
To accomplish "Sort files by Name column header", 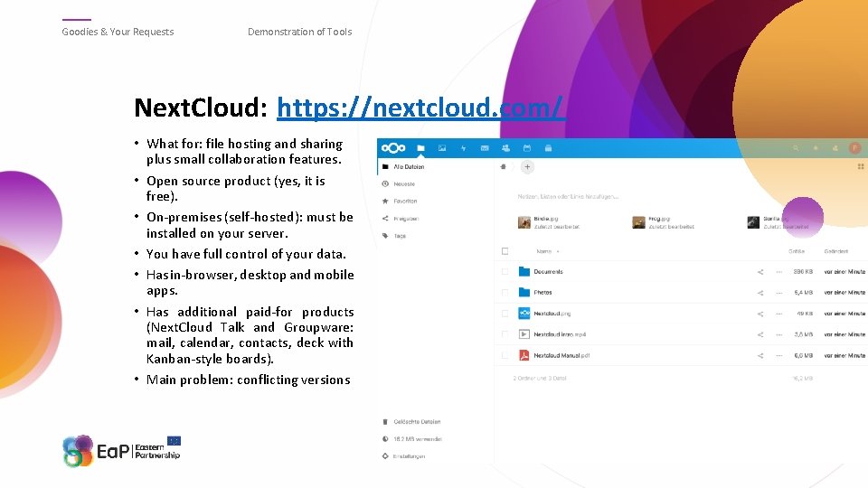I will point(544,251).
